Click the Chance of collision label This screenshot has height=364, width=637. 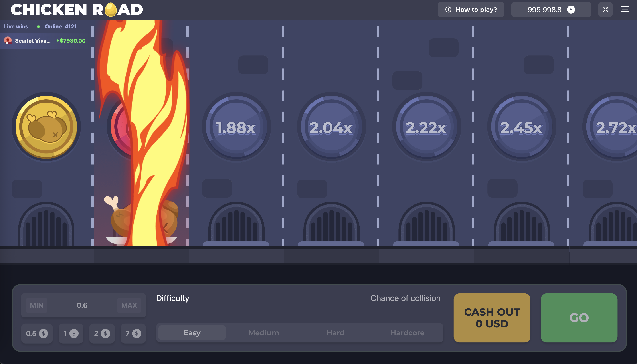(406, 298)
